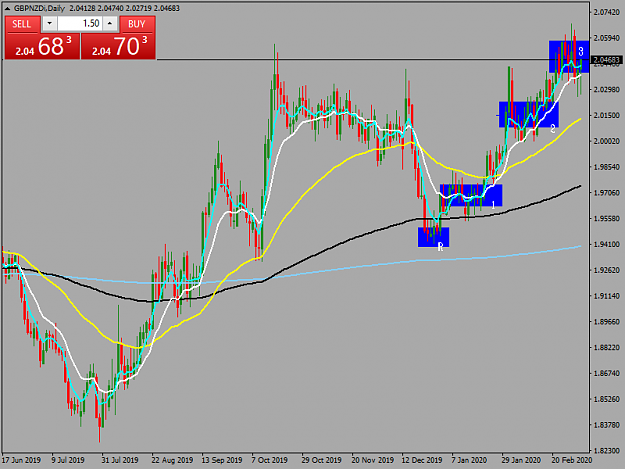Click the current price label 2.04683
The width and height of the screenshot is (625, 469).
point(606,60)
